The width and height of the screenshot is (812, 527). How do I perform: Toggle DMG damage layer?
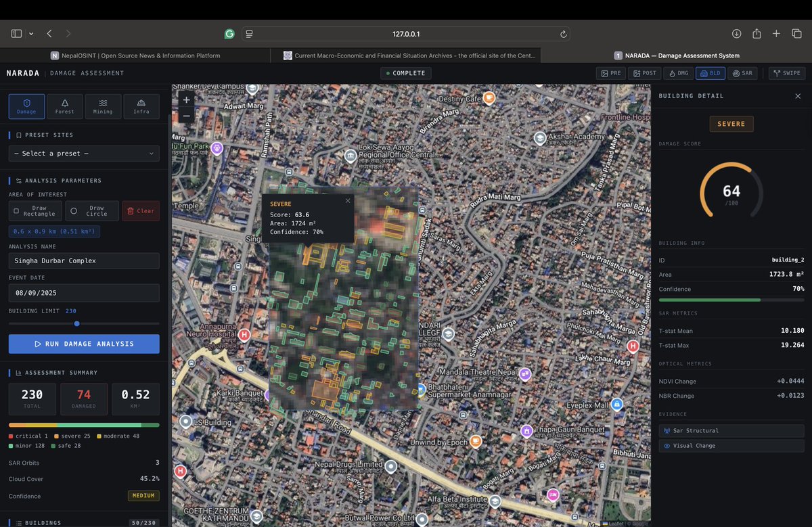pos(679,73)
